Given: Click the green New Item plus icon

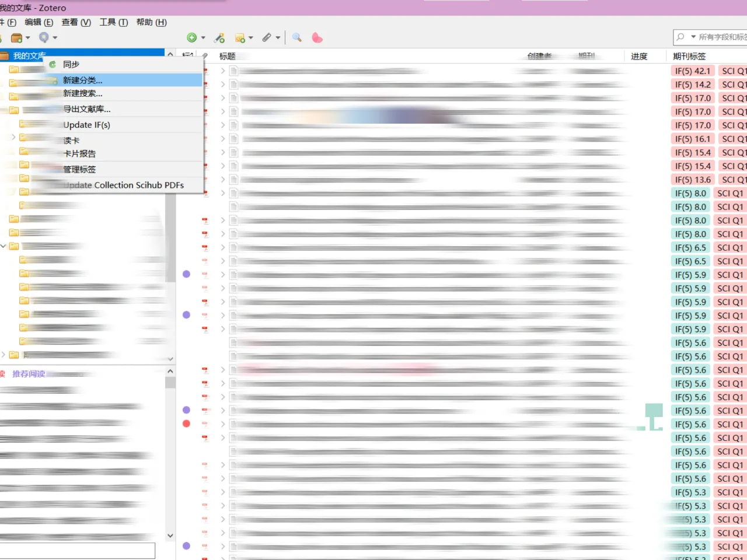Looking at the screenshot, I should [191, 38].
